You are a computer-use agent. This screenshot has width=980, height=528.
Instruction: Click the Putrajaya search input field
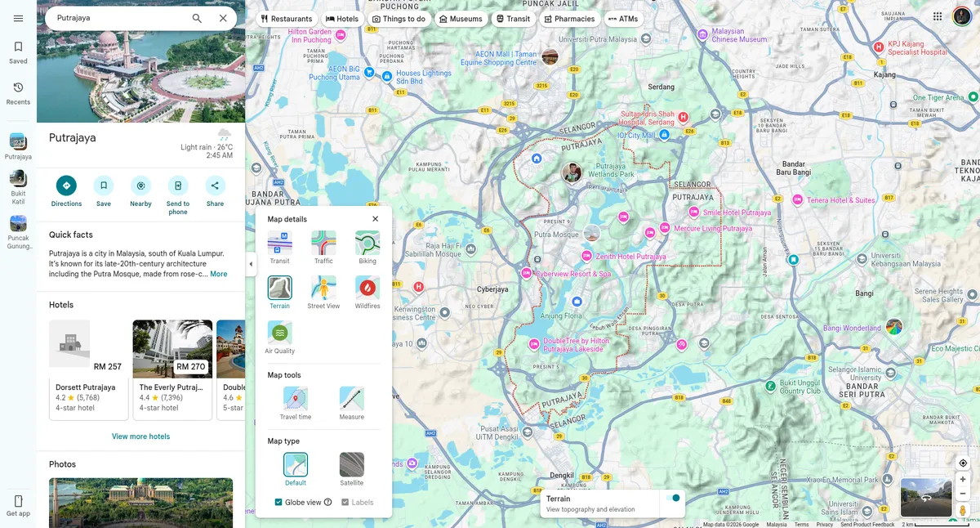point(118,18)
